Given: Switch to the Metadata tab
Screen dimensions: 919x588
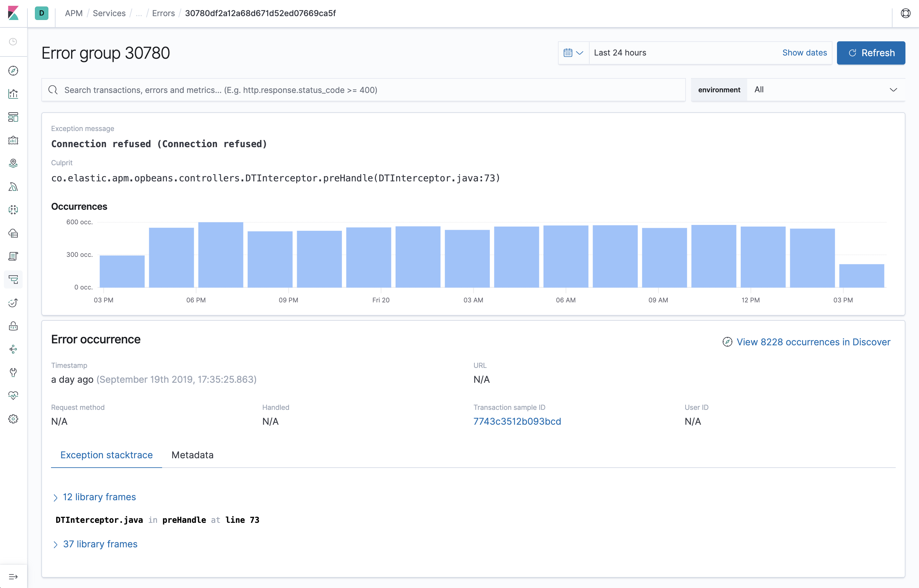Looking at the screenshot, I should [x=191, y=455].
